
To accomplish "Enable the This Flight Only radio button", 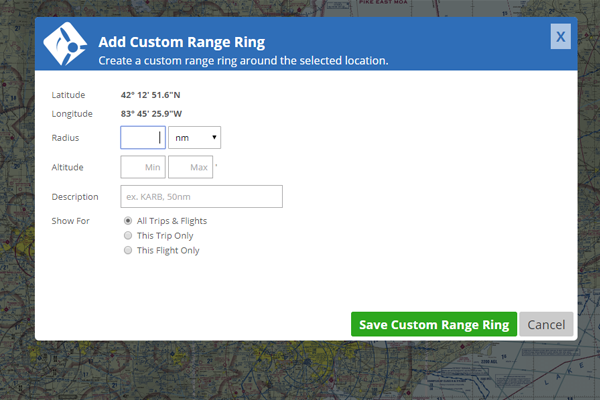I will pyautogui.click(x=127, y=250).
